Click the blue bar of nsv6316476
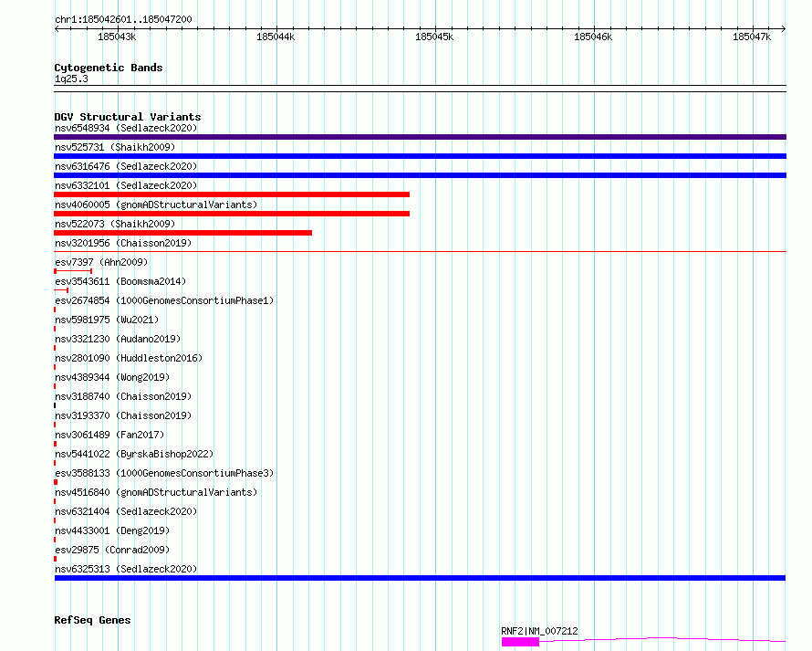The height and width of the screenshot is (651, 812). click(x=420, y=175)
